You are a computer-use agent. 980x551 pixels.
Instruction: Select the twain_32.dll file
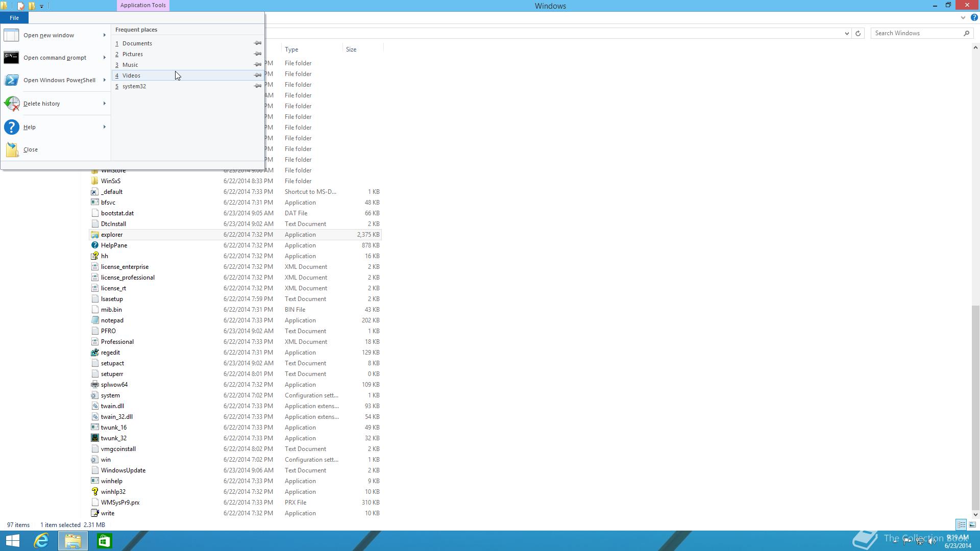116,417
